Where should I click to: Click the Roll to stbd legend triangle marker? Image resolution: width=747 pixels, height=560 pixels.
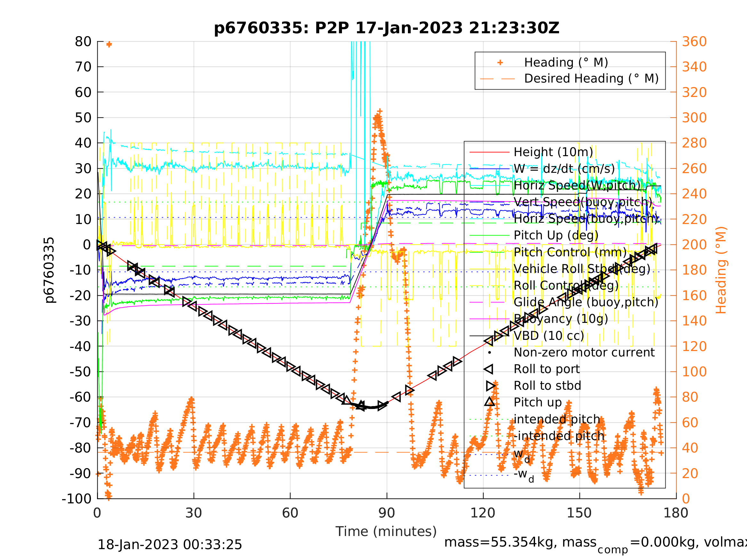click(x=490, y=386)
